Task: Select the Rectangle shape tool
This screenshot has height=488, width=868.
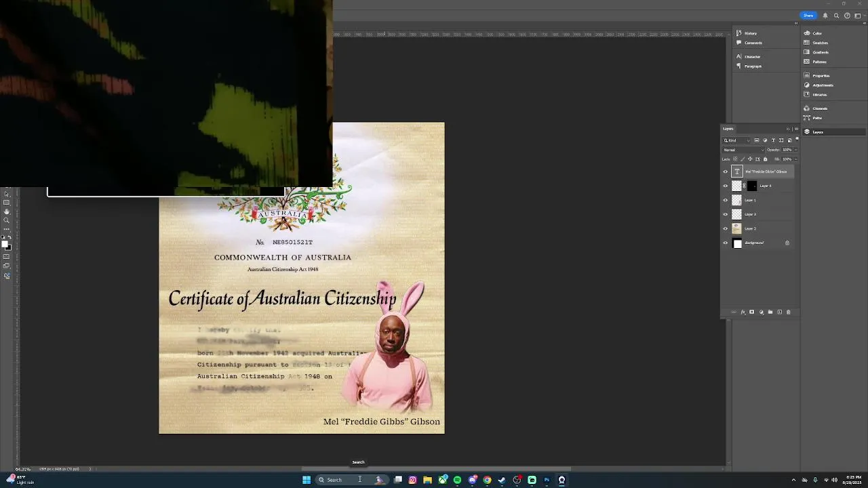Action: pyautogui.click(x=6, y=202)
